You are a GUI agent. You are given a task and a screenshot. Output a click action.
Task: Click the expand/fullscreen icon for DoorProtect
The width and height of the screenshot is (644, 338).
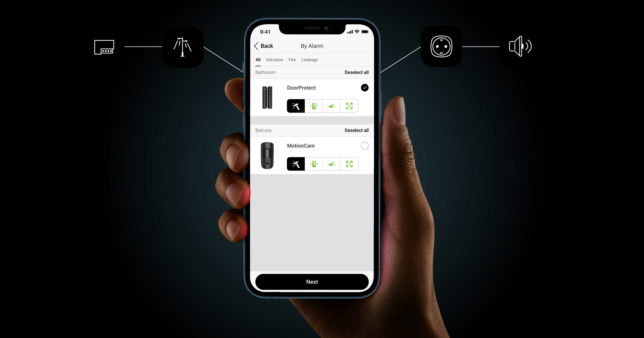pyautogui.click(x=349, y=106)
